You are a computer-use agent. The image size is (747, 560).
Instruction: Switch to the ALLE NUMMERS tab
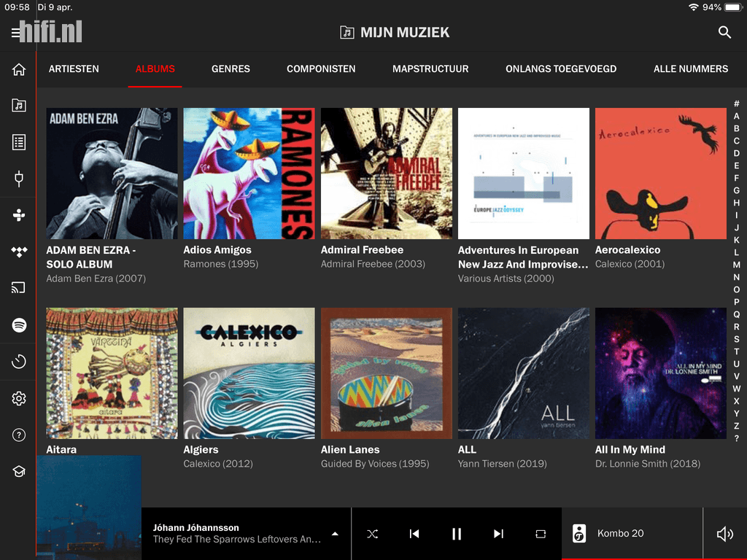[x=691, y=69]
